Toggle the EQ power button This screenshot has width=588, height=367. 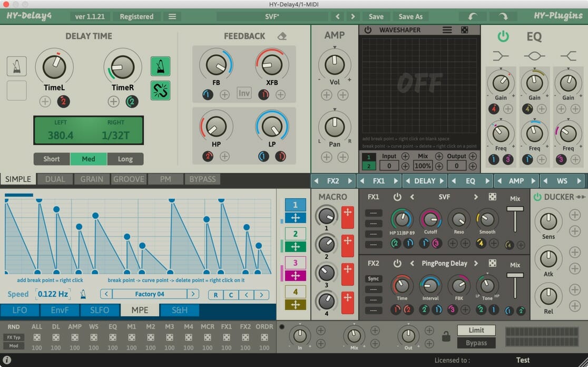[x=503, y=36]
